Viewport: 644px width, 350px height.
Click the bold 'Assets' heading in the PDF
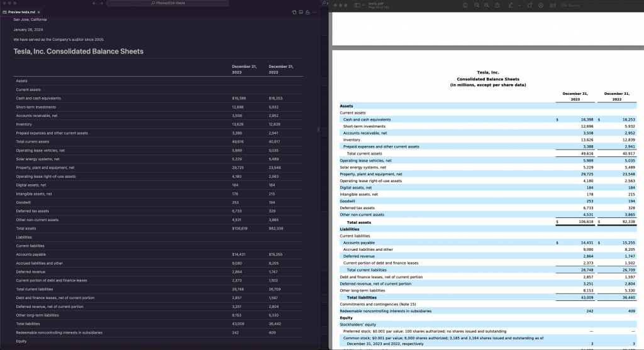point(347,106)
